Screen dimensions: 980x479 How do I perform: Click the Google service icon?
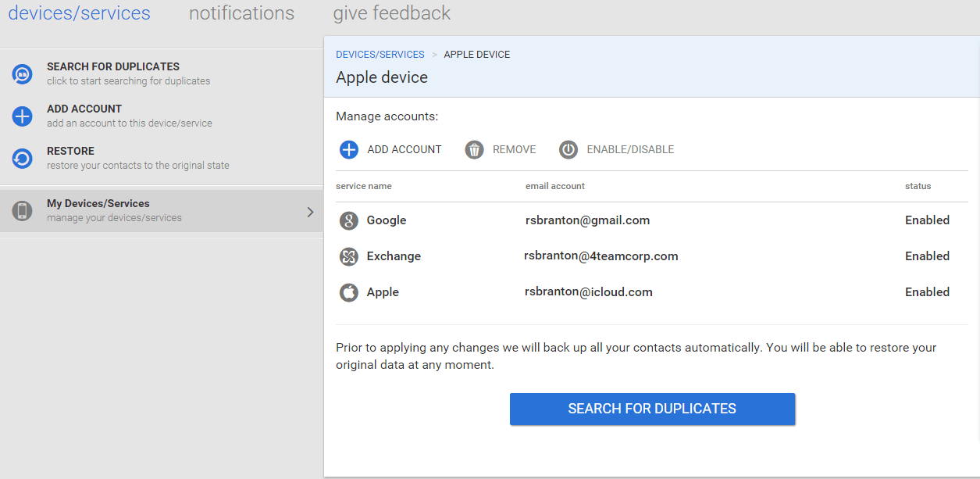click(x=349, y=220)
